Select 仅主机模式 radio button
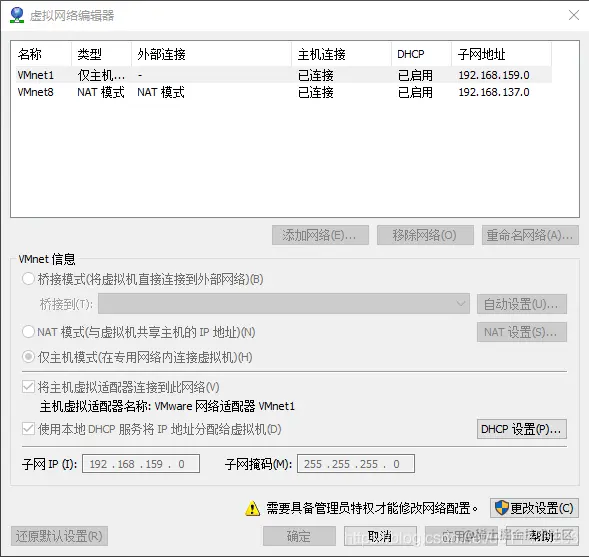 click(x=28, y=357)
